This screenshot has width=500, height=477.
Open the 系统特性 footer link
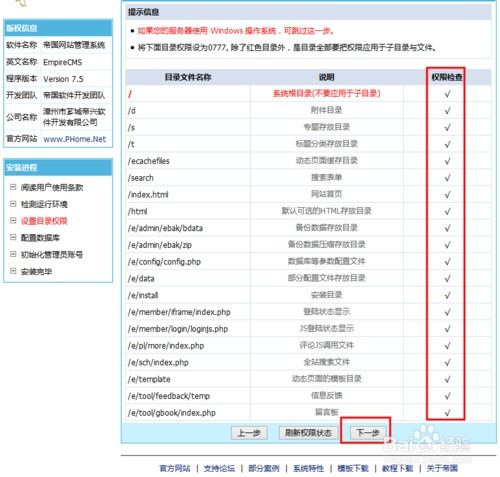(308, 468)
